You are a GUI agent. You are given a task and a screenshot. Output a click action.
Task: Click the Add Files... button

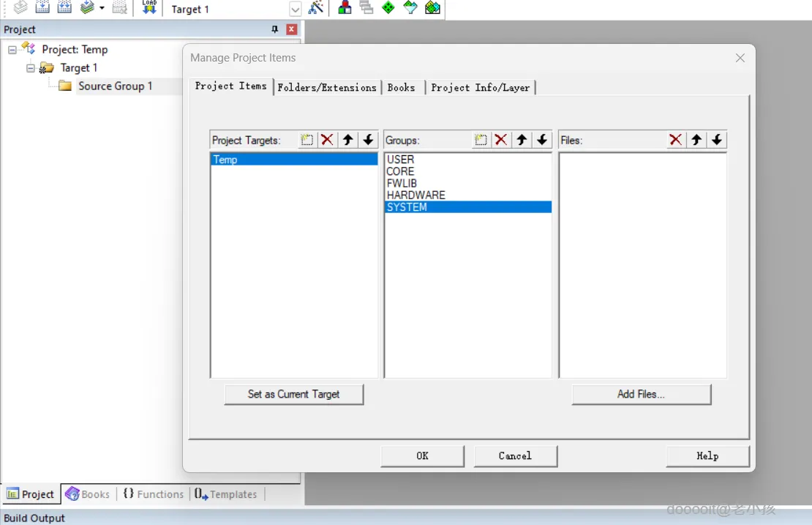pos(641,395)
